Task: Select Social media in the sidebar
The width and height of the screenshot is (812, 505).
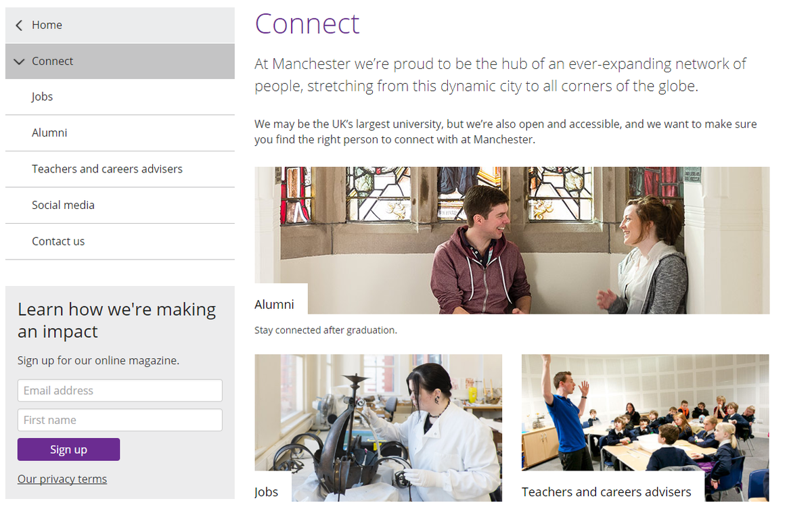Action: tap(63, 205)
